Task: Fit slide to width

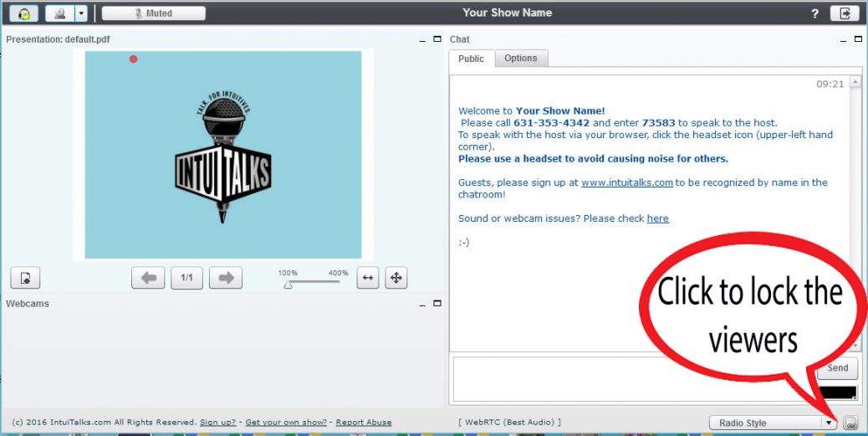Action: click(368, 278)
